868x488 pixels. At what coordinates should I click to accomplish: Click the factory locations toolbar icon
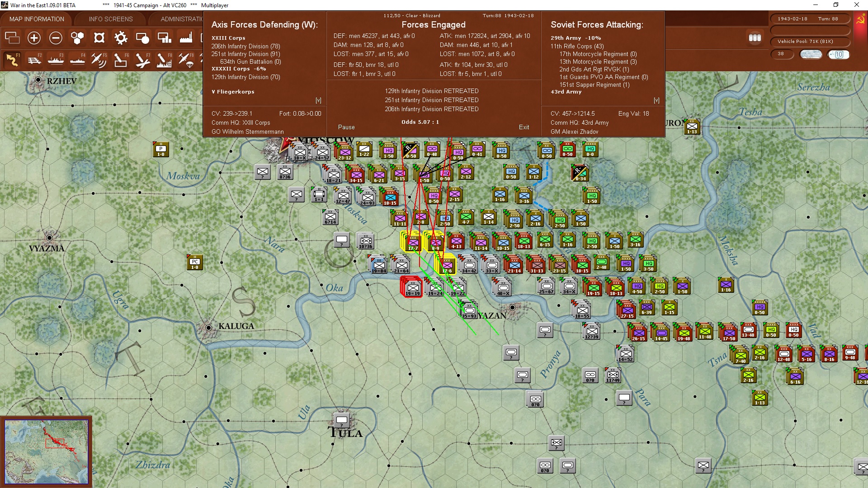tap(186, 38)
